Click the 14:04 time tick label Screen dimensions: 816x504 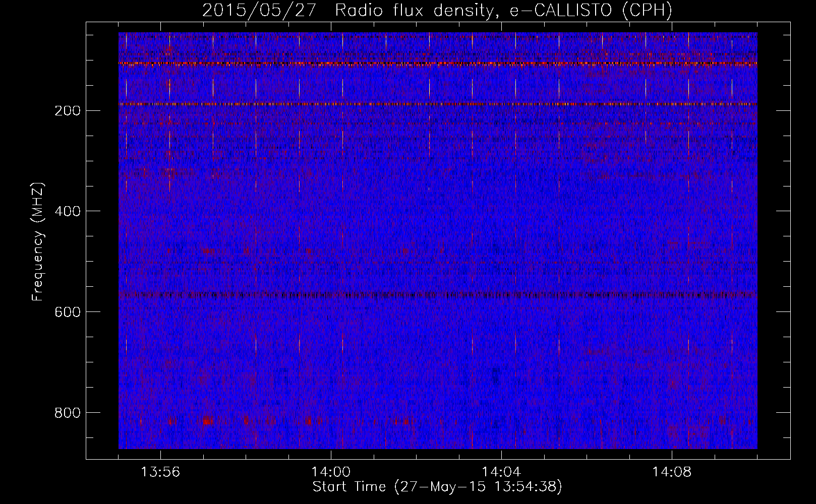[501, 472]
